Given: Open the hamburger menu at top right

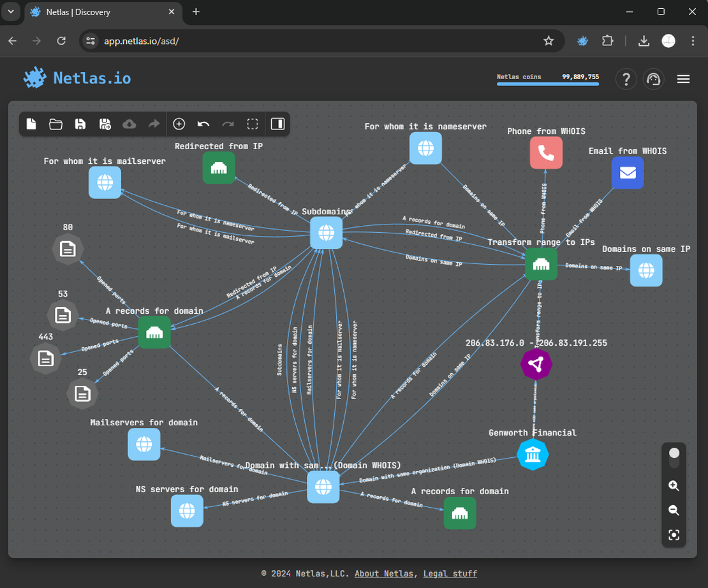Looking at the screenshot, I should (683, 79).
